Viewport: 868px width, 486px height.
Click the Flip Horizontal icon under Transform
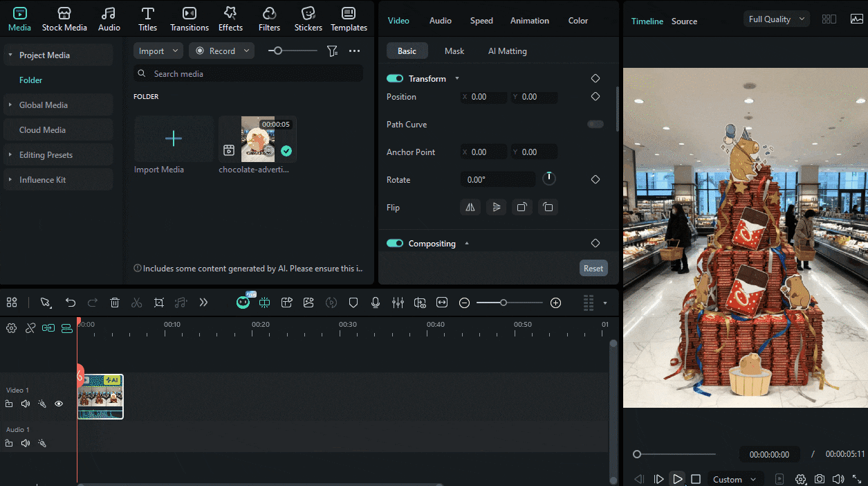470,207
